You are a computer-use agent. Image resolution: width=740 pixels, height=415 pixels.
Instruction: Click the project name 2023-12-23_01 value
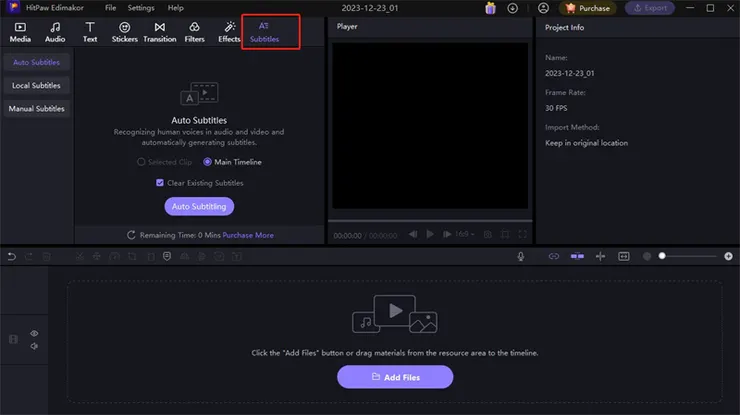570,73
